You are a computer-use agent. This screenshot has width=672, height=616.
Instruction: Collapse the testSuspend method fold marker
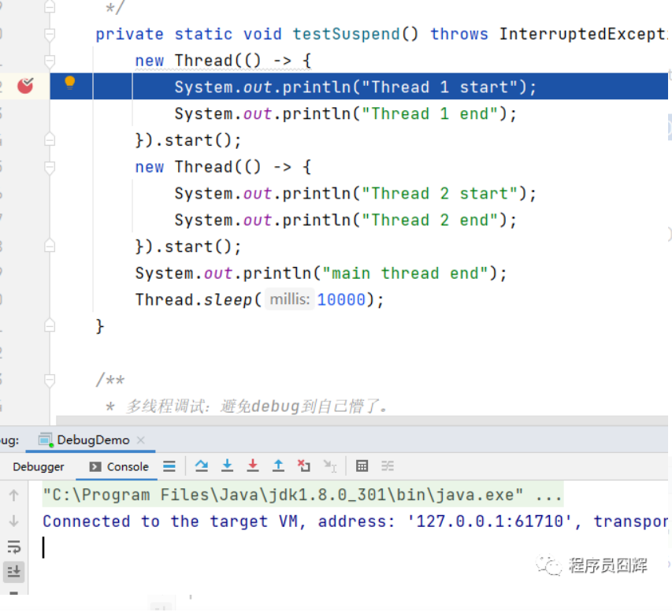click(x=50, y=35)
